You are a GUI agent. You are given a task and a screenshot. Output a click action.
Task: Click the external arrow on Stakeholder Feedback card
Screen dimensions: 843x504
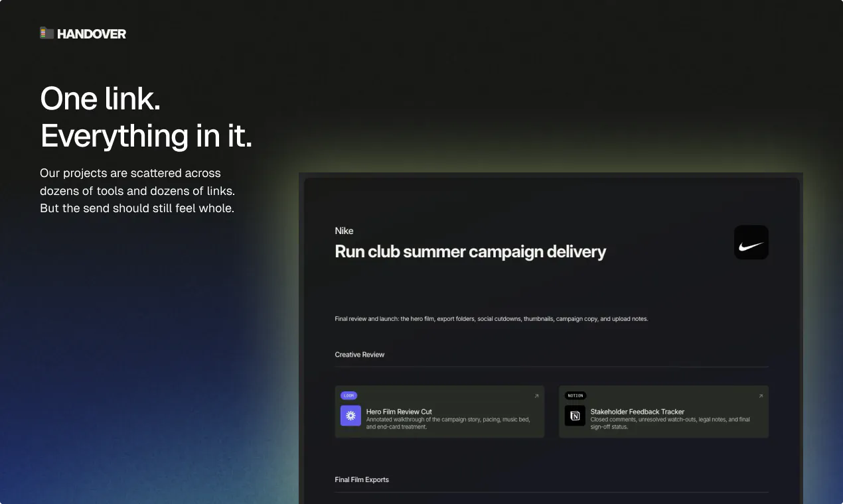pyautogui.click(x=761, y=396)
